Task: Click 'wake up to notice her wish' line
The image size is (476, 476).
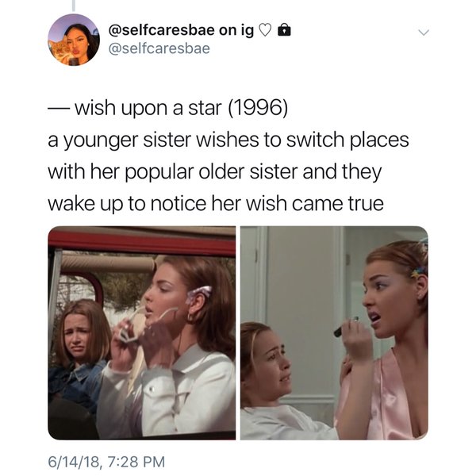Action: point(216,204)
